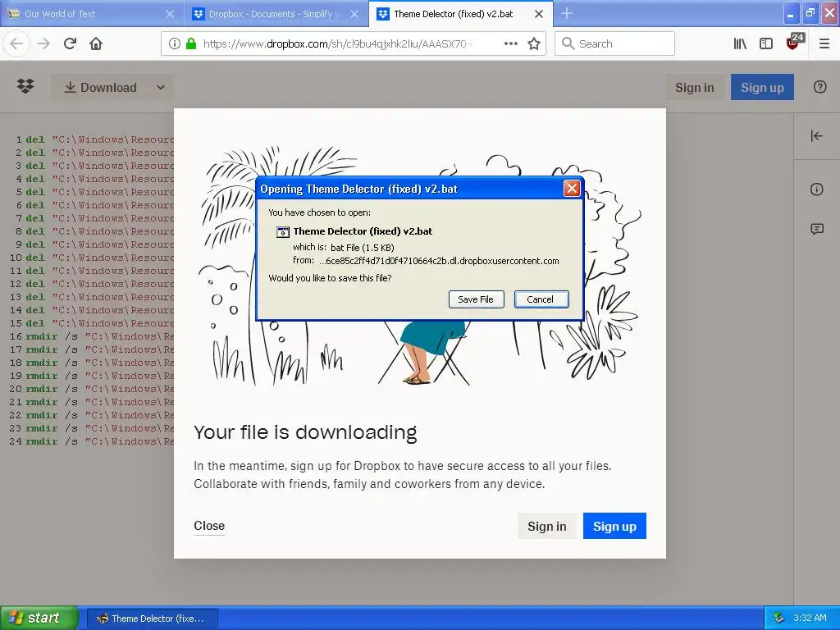Open the browser home page
Viewport: 840px width, 630px height.
point(96,44)
